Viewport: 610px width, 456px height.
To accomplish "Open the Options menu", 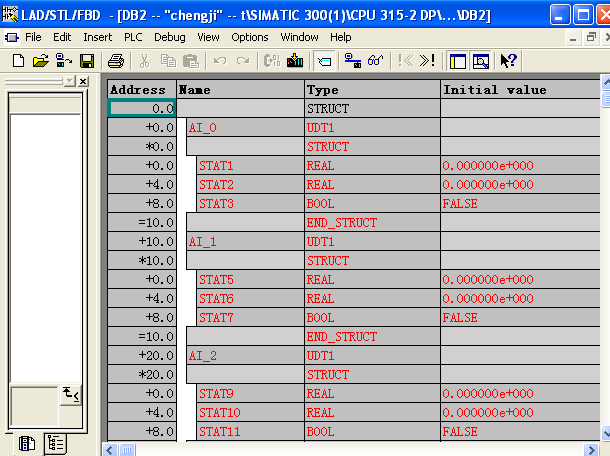I will 250,37.
